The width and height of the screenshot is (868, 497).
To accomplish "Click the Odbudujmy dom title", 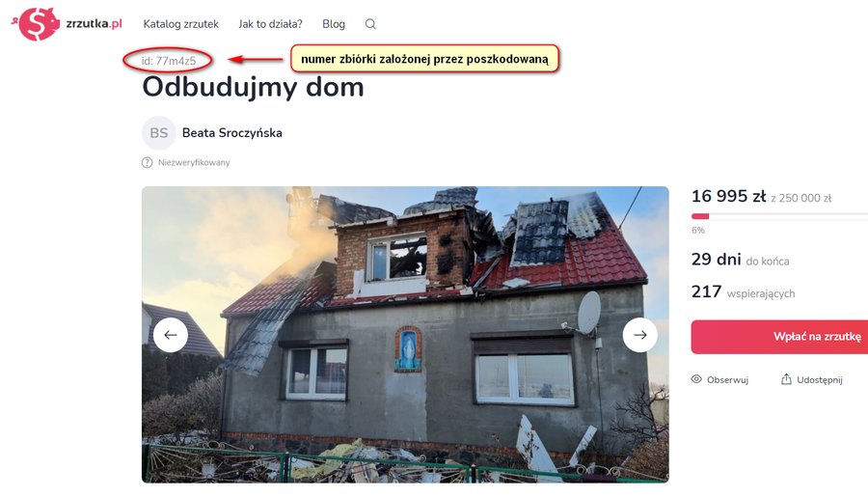I will pos(253,88).
